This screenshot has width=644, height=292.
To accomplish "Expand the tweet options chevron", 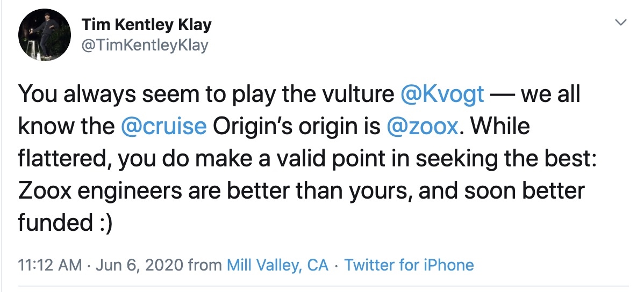I will tap(621, 23).
